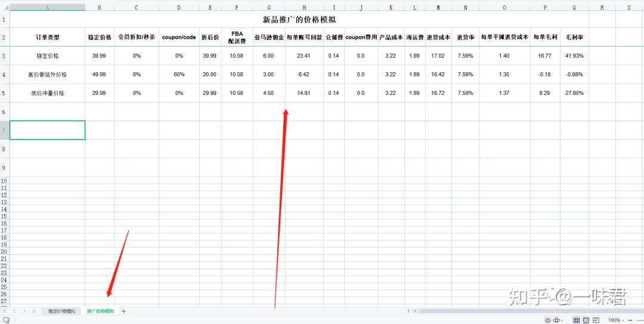644x324 pixels.
Task: Click the -0.18 profit cell
Action: click(x=545, y=75)
